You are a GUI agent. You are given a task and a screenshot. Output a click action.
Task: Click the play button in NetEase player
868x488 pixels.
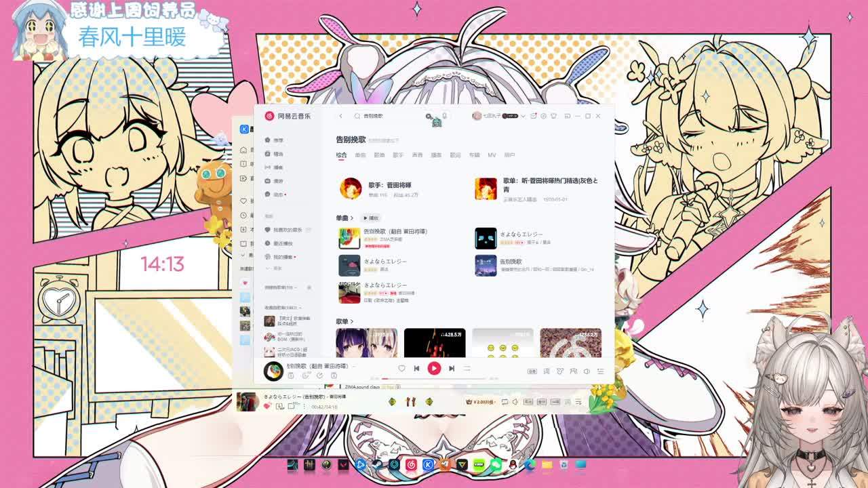click(434, 369)
